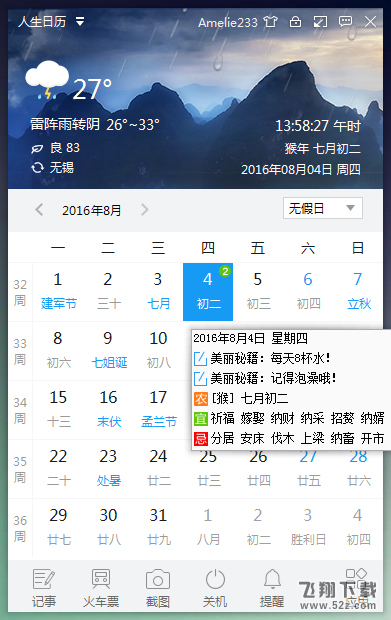391x620 pixels.
Task: Click the lunar date 猴年 七月初二
Action: (x=323, y=148)
